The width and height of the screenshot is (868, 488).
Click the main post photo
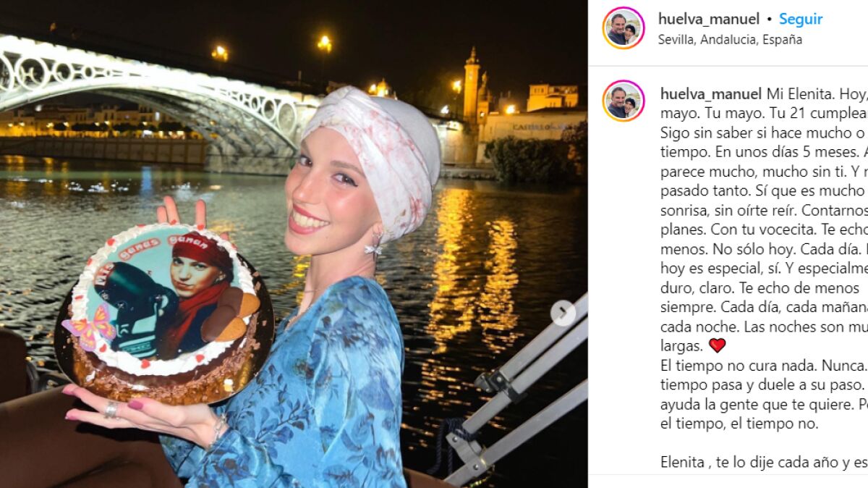(x=294, y=244)
